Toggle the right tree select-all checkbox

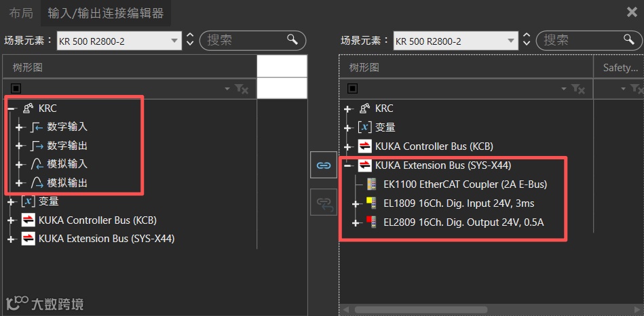coord(352,89)
